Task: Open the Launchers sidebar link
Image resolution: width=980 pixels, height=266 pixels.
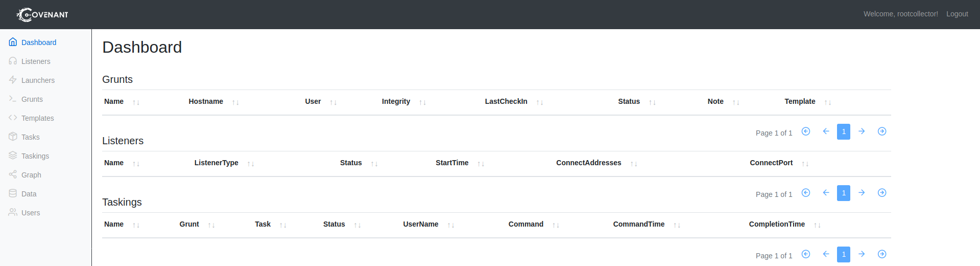Action: tap(32, 80)
